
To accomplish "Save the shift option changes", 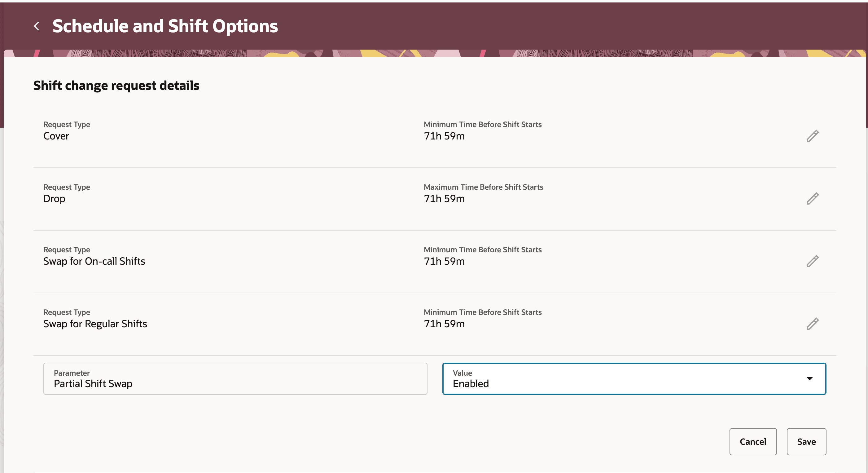I will [x=806, y=442].
